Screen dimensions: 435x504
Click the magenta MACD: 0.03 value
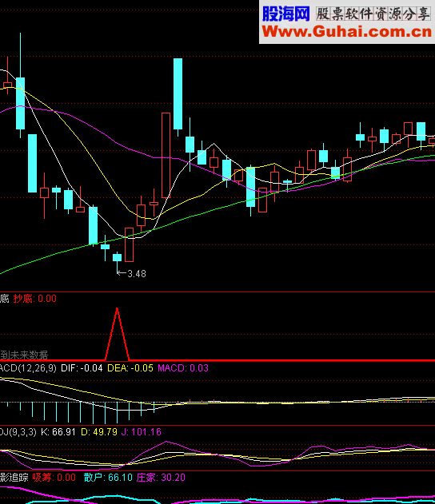[x=183, y=368]
